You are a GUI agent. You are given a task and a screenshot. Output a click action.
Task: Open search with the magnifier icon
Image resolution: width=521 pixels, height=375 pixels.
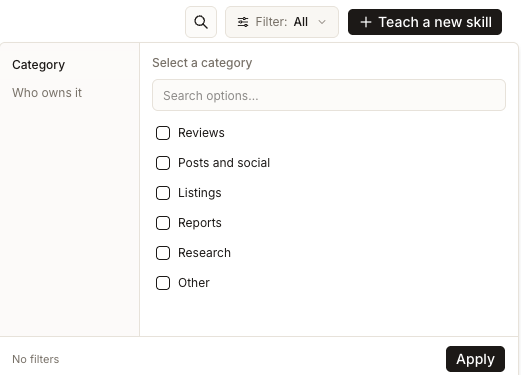(201, 22)
